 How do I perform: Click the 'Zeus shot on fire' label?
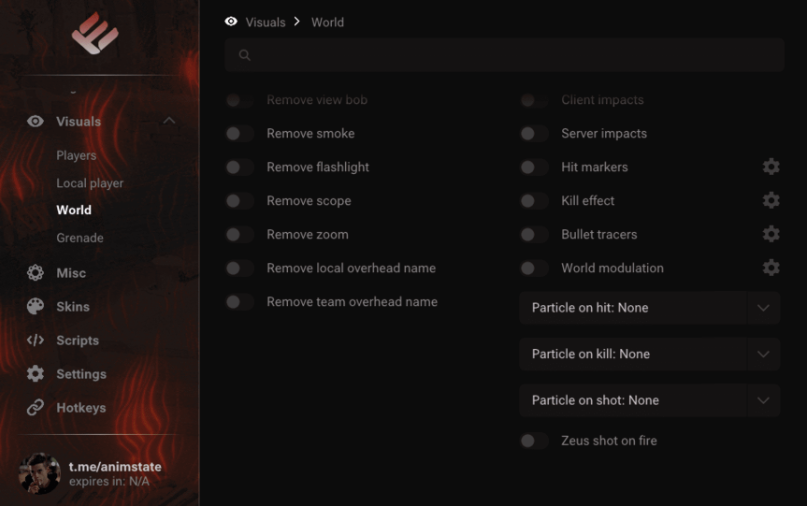(609, 441)
